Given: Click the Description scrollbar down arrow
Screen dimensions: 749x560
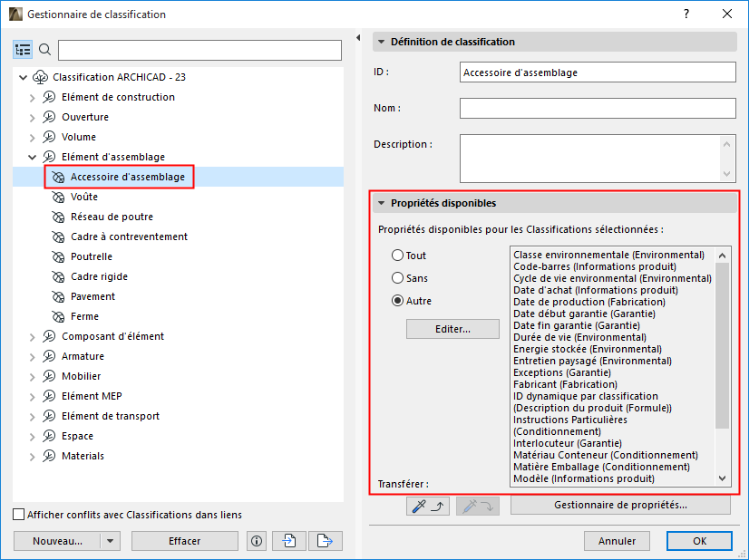Looking at the screenshot, I should (726, 174).
